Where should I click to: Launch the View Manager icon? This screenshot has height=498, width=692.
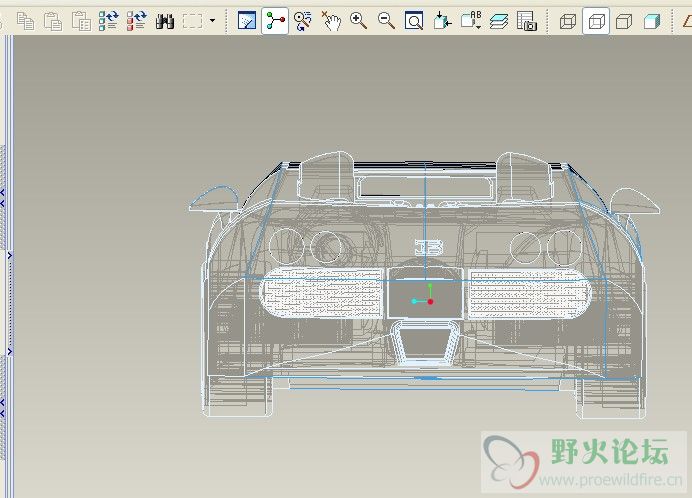(x=527, y=21)
